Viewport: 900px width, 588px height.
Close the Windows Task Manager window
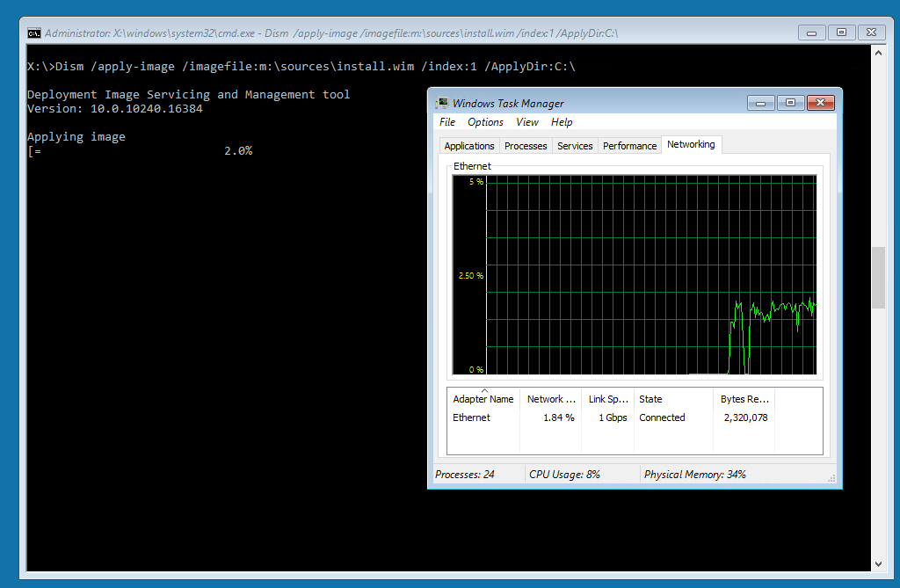(x=821, y=103)
